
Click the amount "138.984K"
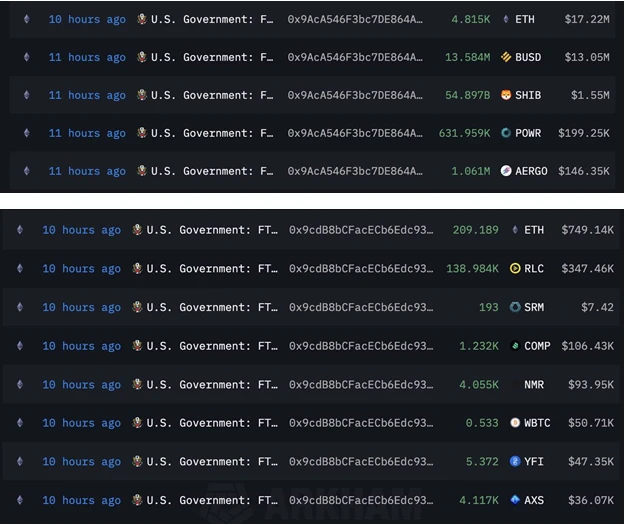472,268
